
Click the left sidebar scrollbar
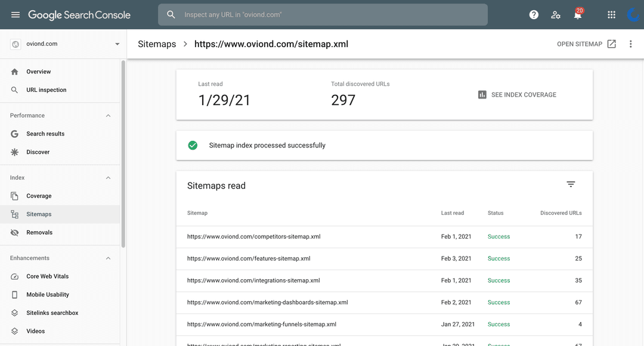click(123, 154)
